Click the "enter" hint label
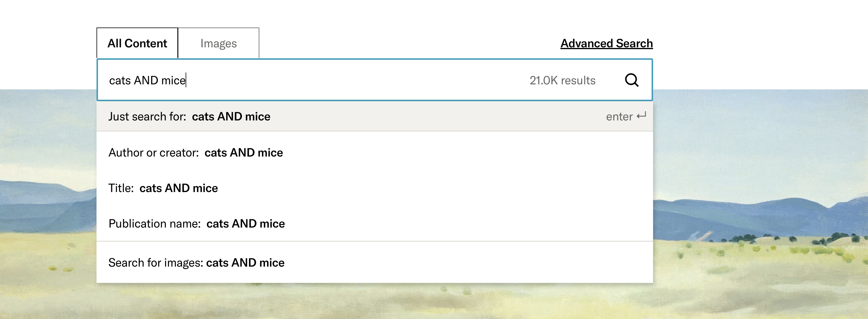The height and width of the screenshot is (319, 868). pyautogui.click(x=619, y=117)
